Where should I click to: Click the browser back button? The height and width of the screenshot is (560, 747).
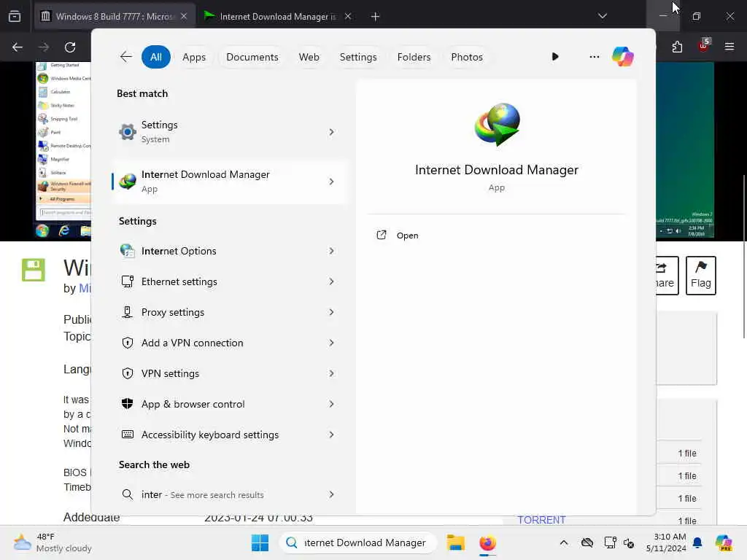pyautogui.click(x=18, y=47)
